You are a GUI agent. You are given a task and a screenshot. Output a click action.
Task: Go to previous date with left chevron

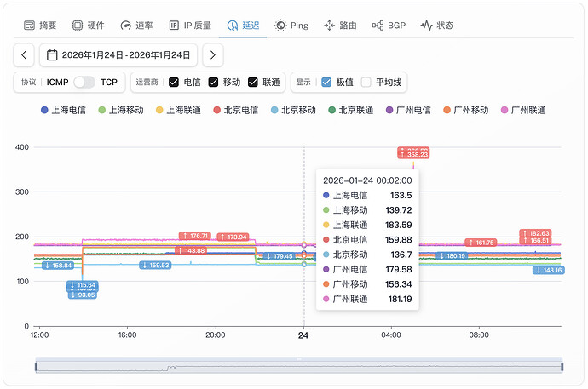pyautogui.click(x=24, y=55)
